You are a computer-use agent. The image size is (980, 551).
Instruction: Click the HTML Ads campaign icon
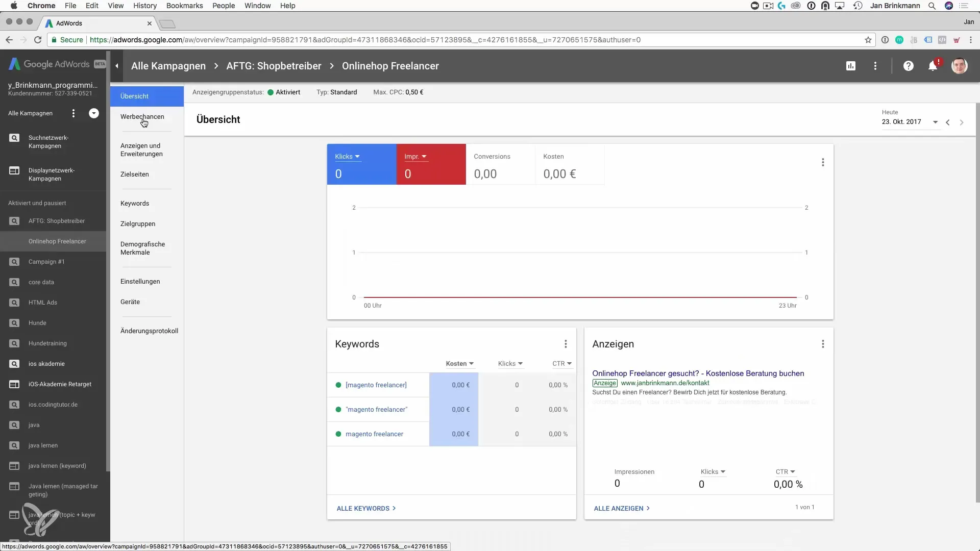[14, 303]
